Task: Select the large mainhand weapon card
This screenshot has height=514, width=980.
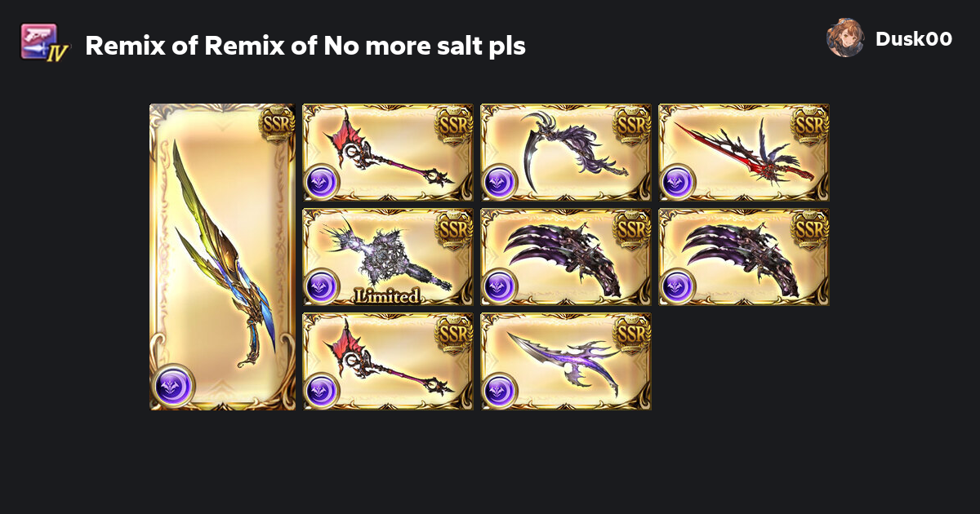Action: pos(222,257)
